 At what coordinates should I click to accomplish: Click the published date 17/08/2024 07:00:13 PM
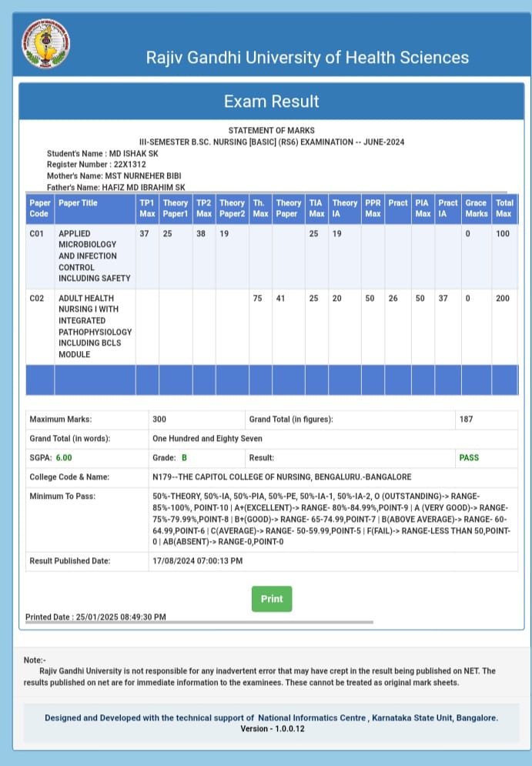point(197,560)
